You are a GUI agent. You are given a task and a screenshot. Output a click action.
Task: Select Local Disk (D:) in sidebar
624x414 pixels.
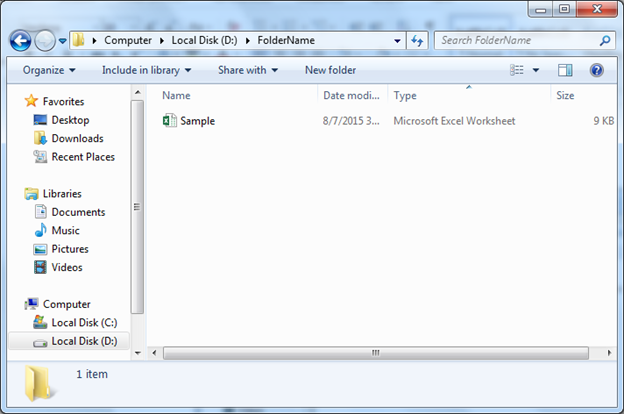click(x=84, y=342)
